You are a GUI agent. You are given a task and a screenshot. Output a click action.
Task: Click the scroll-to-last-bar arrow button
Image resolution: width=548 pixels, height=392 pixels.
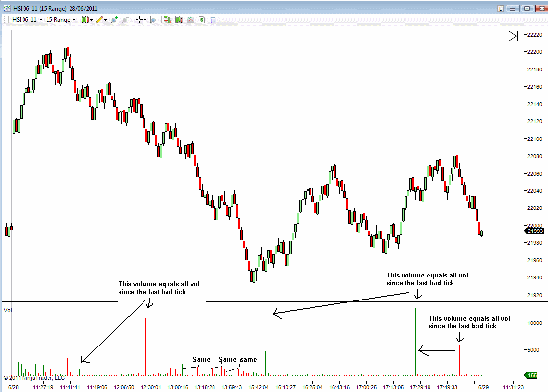(x=514, y=36)
